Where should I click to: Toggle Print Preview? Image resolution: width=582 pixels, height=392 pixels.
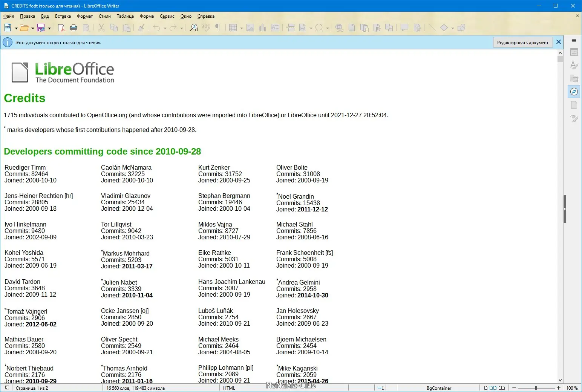[x=86, y=28]
